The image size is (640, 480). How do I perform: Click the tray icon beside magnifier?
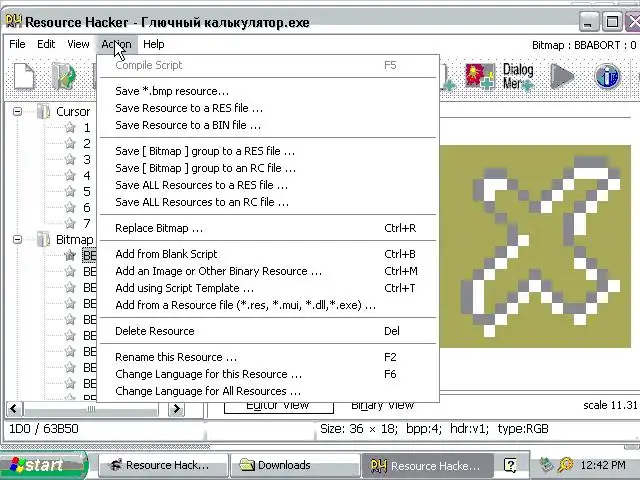pyautogui.click(x=546, y=464)
